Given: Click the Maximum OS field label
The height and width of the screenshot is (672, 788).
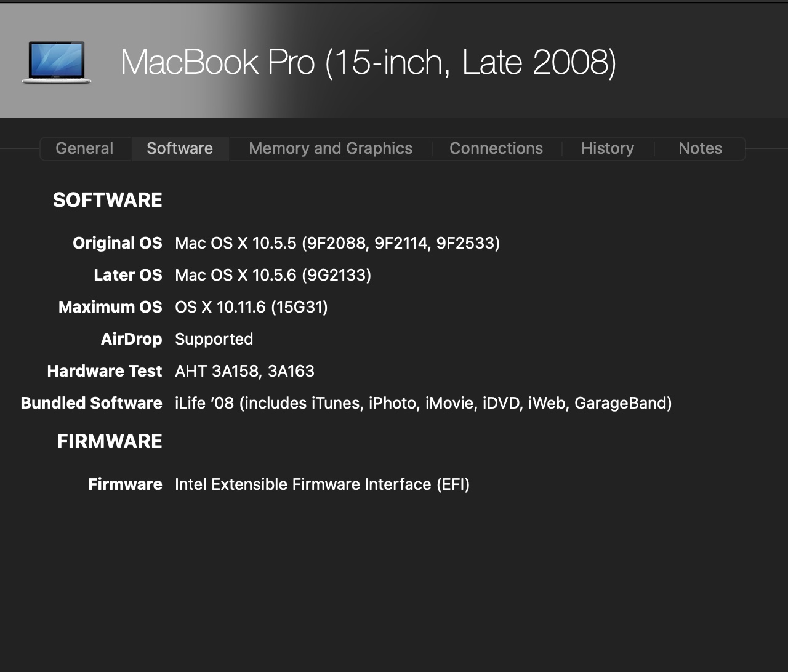Looking at the screenshot, I should tap(110, 307).
